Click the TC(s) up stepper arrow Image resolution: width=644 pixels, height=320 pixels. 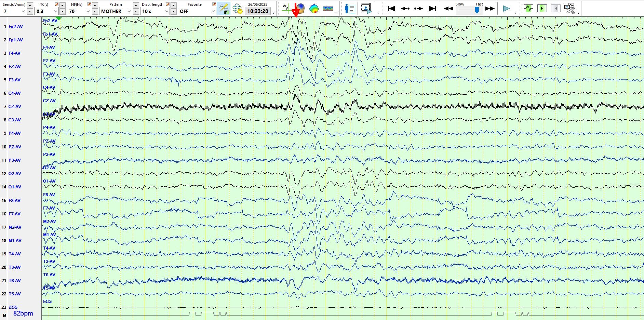pos(63,5)
